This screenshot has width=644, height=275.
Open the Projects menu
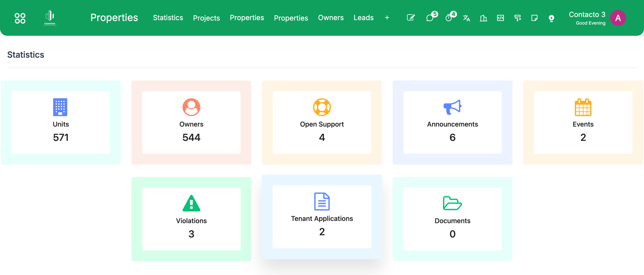pos(206,18)
